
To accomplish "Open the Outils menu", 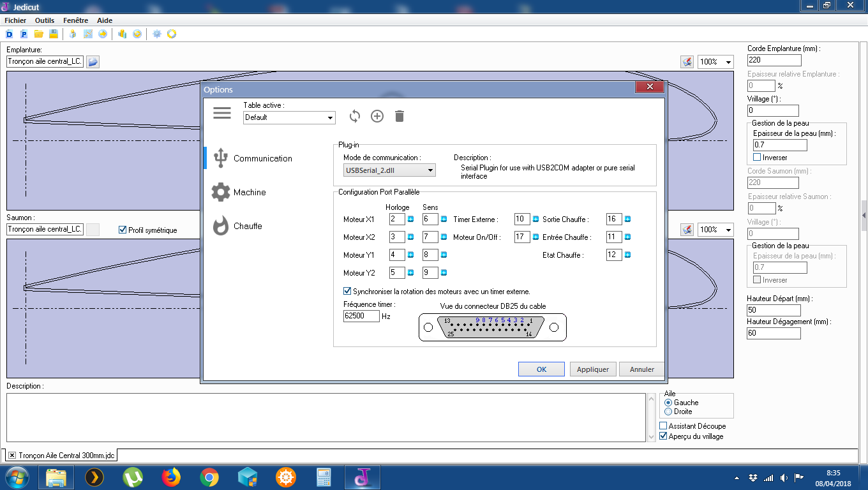I will [45, 20].
